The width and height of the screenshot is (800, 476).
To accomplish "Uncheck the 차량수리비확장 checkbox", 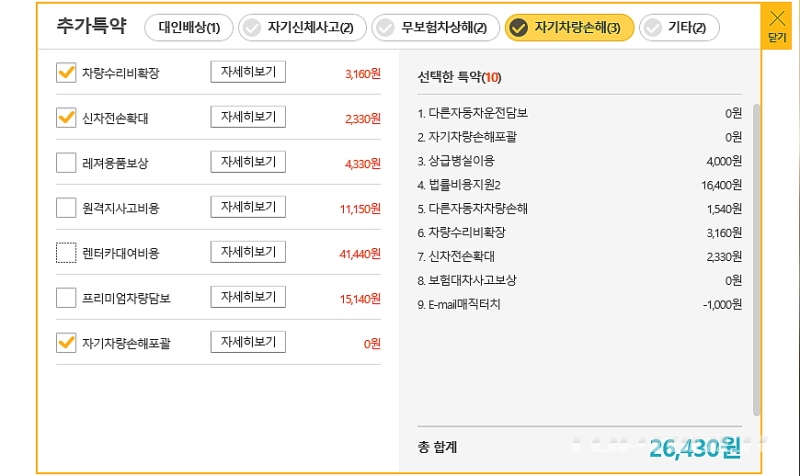I will (66, 73).
